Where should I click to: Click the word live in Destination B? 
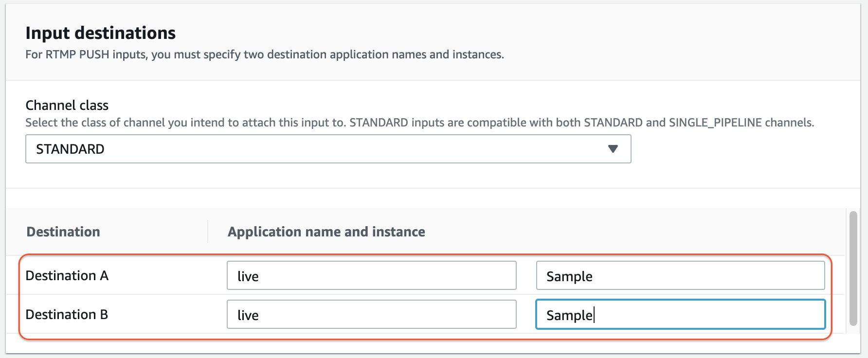point(248,315)
